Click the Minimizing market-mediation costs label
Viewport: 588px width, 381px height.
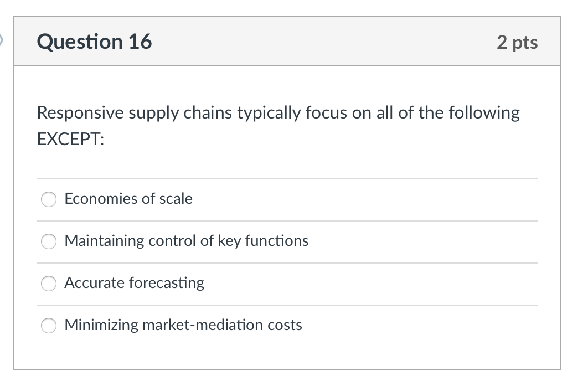click(x=183, y=326)
